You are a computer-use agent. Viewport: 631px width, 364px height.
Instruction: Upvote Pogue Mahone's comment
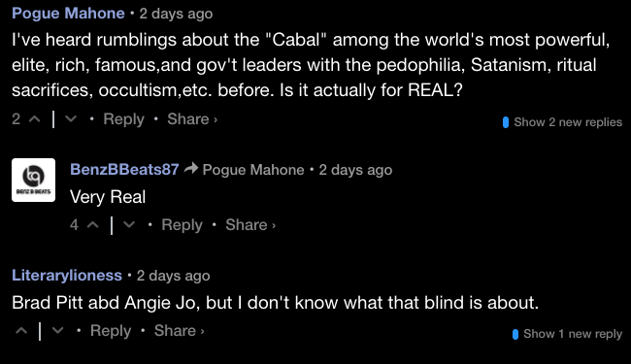pos(35,119)
